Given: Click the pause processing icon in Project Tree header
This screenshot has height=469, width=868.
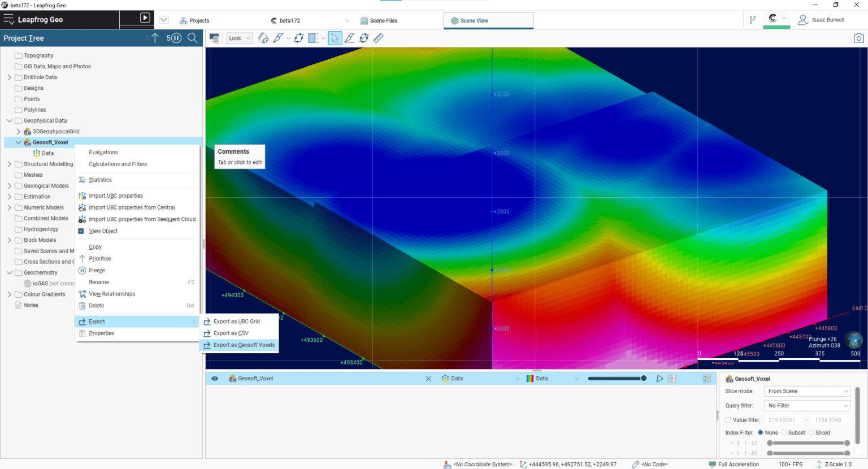Looking at the screenshot, I should click(176, 38).
